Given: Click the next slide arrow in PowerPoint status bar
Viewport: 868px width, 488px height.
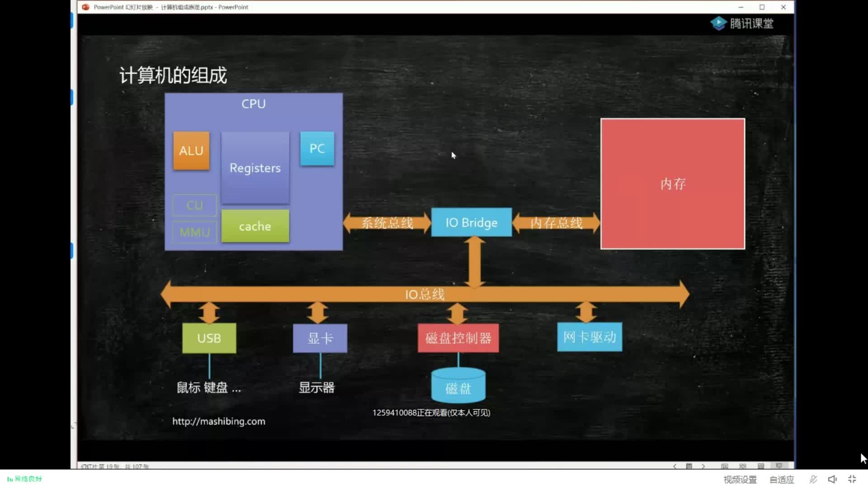Looking at the screenshot, I should click(703, 466).
